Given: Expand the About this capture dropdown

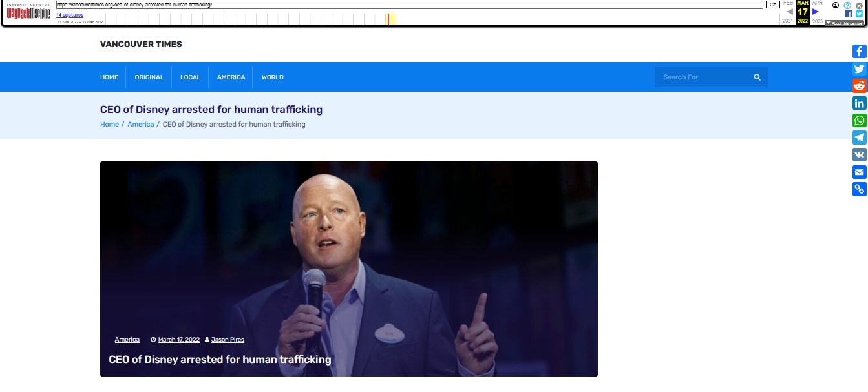Looking at the screenshot, I should [x=844, y=23].
